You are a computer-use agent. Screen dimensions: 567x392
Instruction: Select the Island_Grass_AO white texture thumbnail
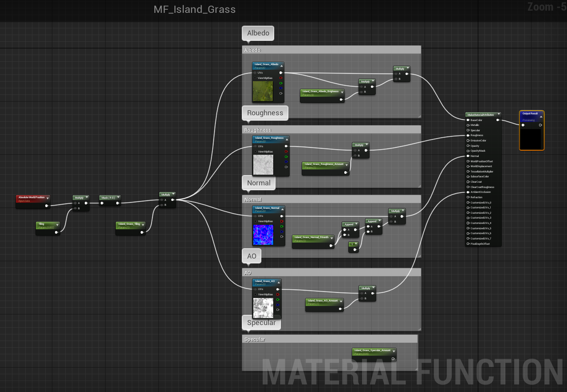coord(264,308)
